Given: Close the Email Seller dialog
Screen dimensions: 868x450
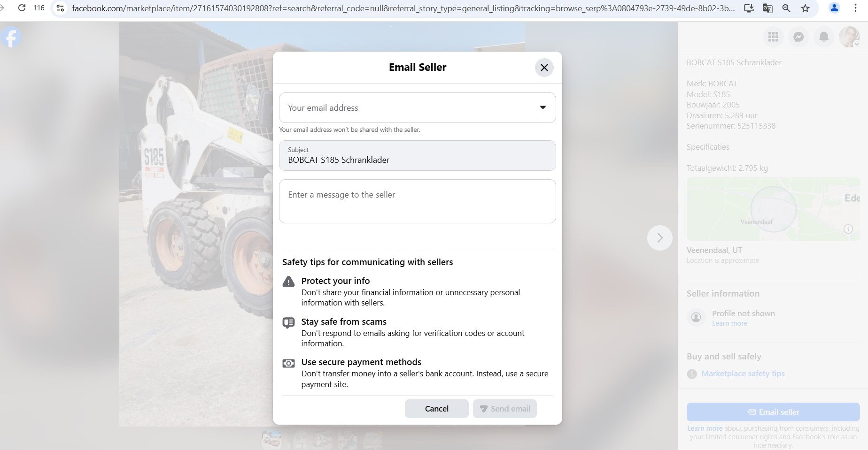Looking at the screenshot, I should [x=544, y=68].
